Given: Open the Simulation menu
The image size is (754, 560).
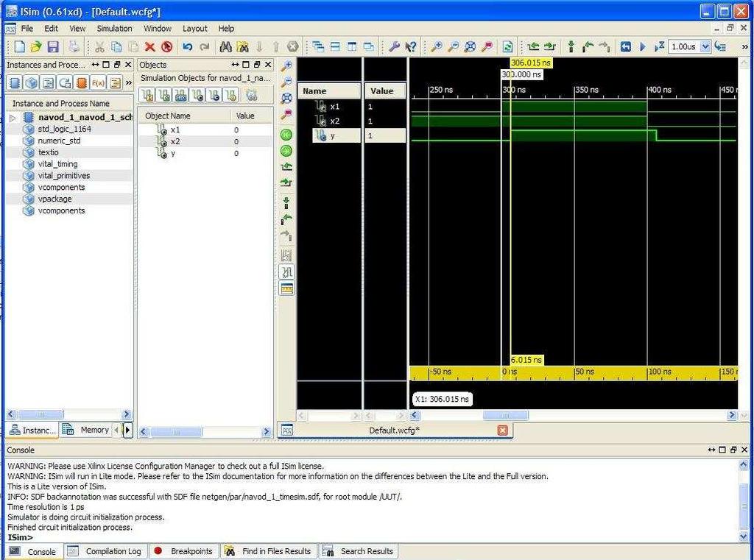Looking at the screenshot, I should point(114,29).
